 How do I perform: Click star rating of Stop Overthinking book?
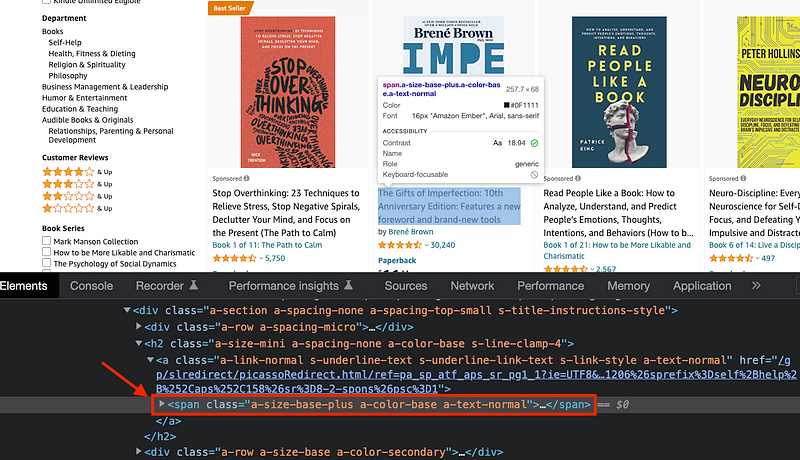[234, 259]
